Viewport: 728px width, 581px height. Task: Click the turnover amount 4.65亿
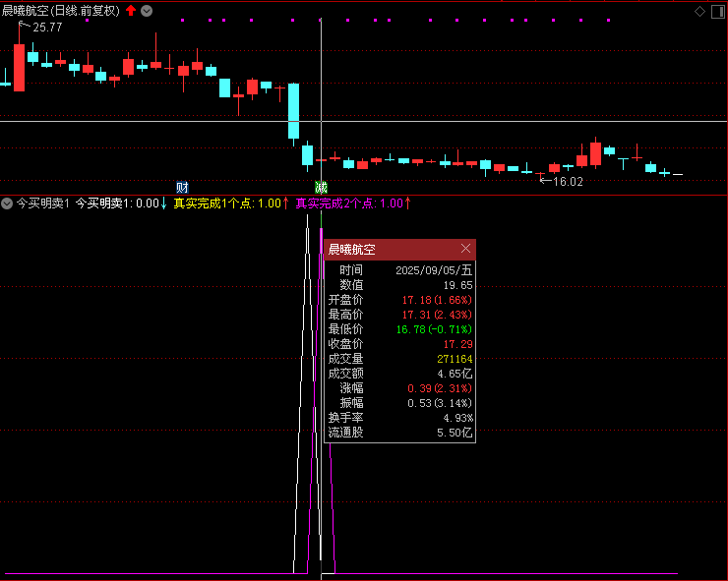click(x=455, y=374)
